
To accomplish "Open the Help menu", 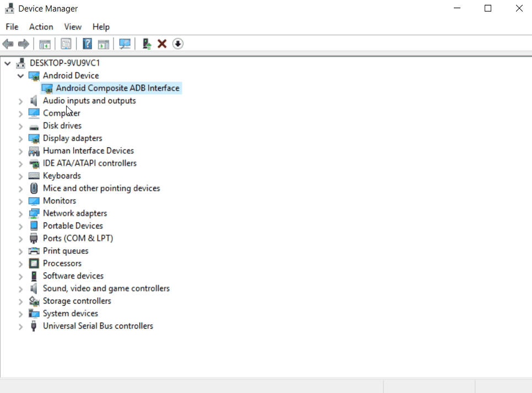I will tap(101, 27).
